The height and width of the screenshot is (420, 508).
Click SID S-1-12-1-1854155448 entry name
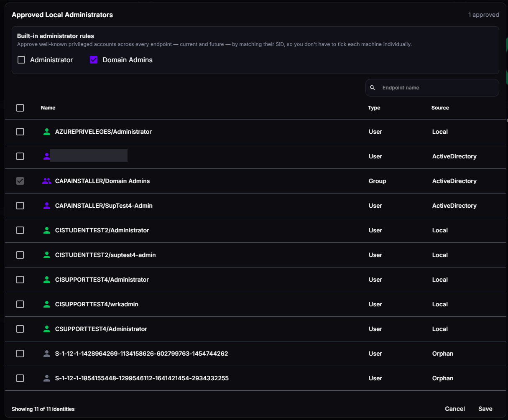coord(142,378)
